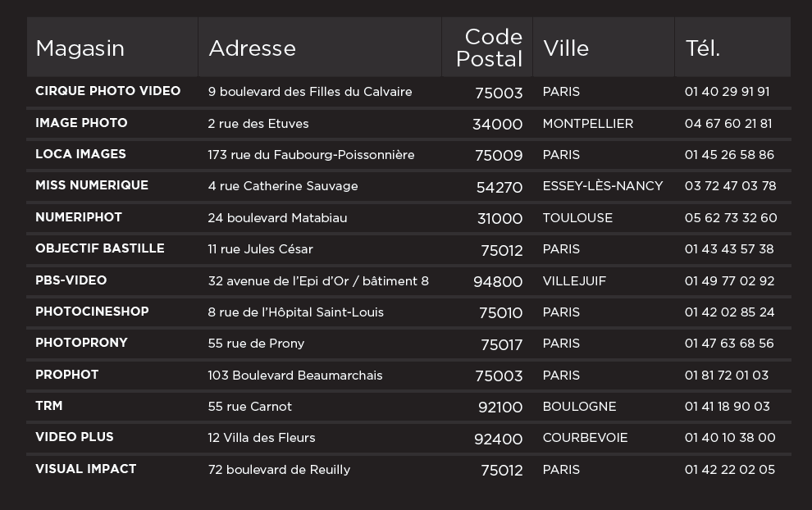This screenshot has height=510, width=812.
Task: Click address 11 rue Jules César
Action: click(x=260, y=249)
